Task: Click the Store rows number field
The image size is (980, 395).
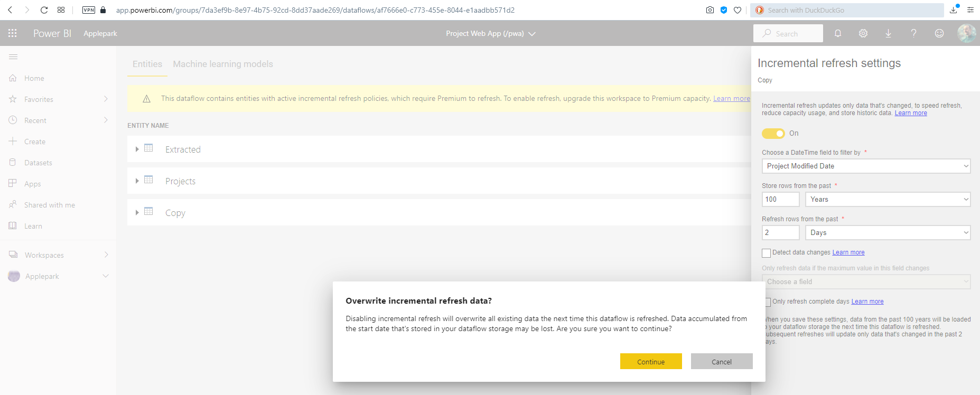Action: pos(781,200)
